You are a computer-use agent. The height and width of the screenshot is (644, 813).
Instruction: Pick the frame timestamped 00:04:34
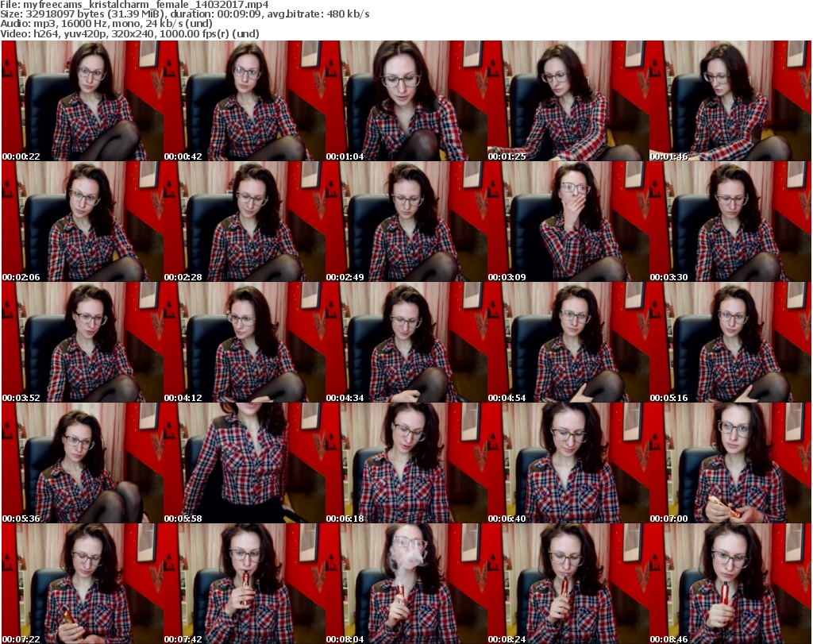tap(406, 342)
